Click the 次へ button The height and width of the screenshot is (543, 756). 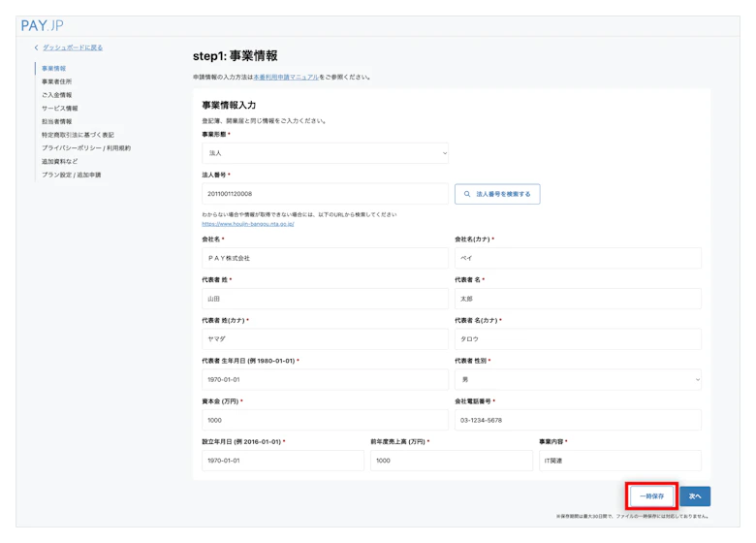coord(695,496)
